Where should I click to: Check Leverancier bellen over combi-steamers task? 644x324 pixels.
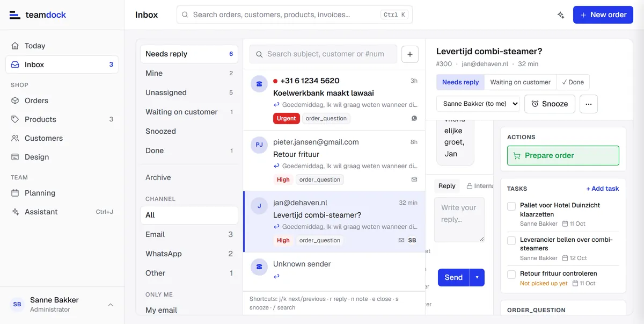(511, 241)
